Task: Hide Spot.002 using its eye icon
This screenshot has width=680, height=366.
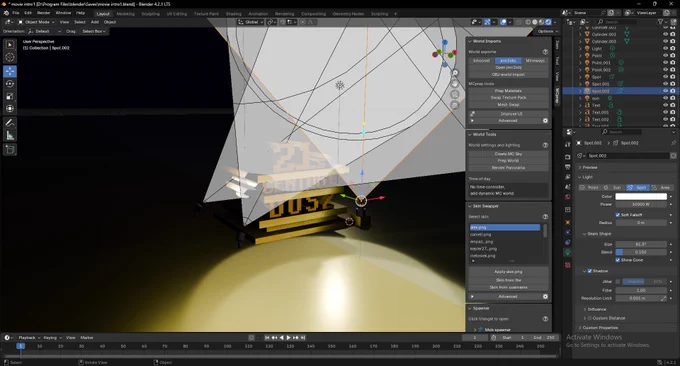Action: [665, 91]
